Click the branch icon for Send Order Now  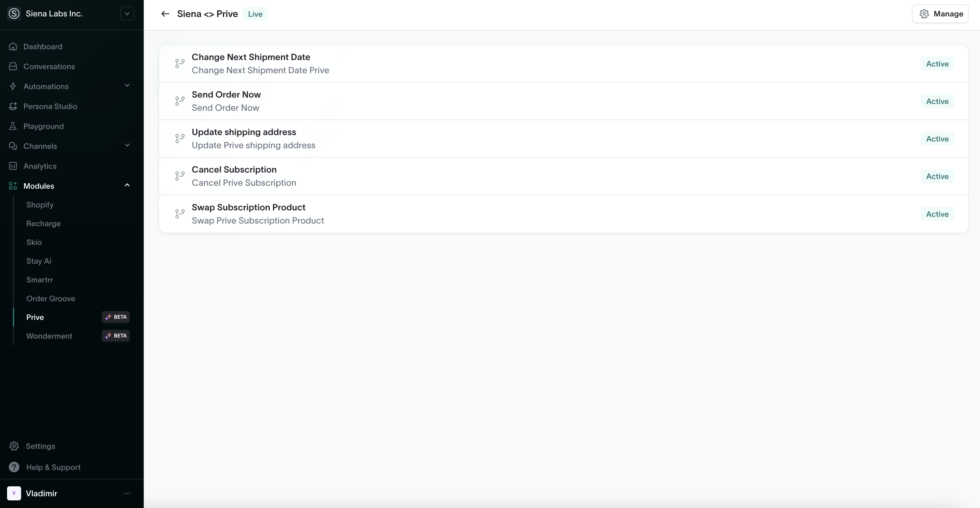tap(180, 101)
